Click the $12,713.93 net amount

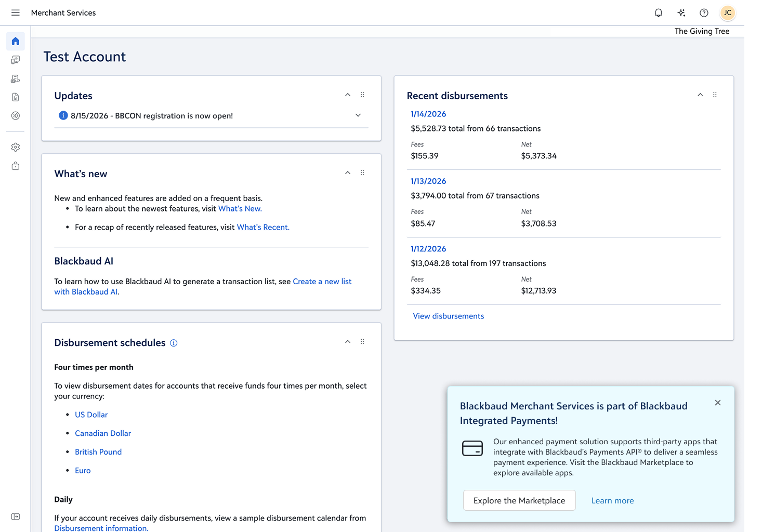pos(539,291)
